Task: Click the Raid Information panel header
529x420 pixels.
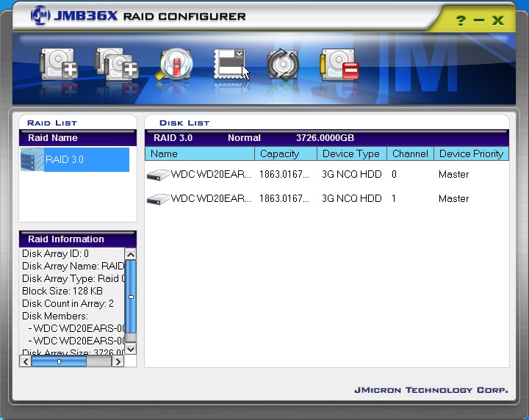Action: coord(78,239)
